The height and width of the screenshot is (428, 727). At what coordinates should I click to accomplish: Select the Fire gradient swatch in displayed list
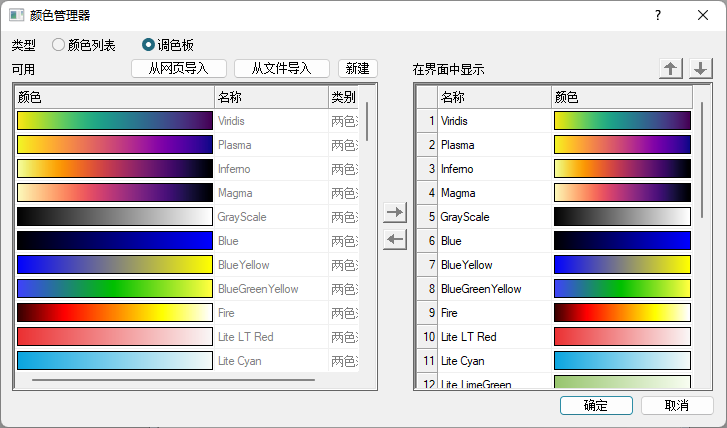pos(621,313)
